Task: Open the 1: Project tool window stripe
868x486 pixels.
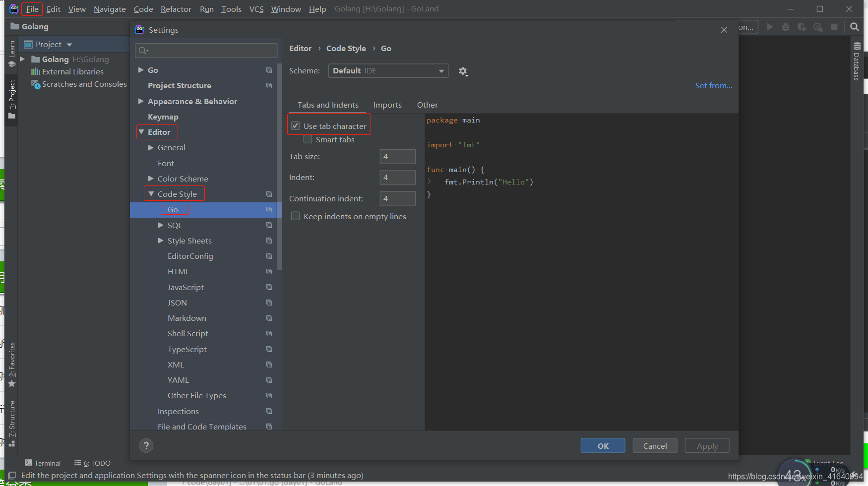Action: pyautogui.click(x=12, y=99)
